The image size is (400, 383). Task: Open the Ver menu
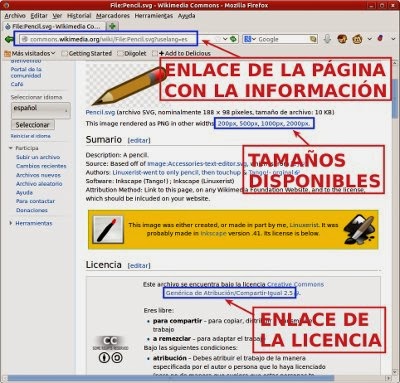pos(57,16)
